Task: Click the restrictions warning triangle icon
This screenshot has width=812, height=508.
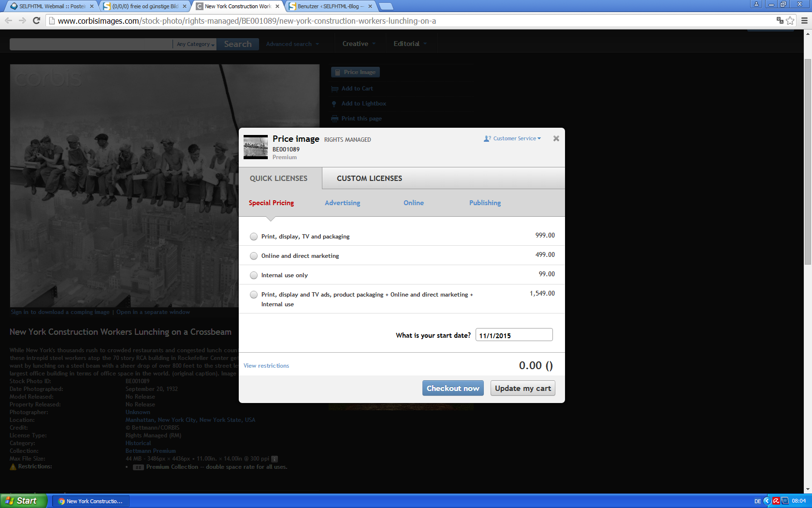Action: [x=13, y=466]
